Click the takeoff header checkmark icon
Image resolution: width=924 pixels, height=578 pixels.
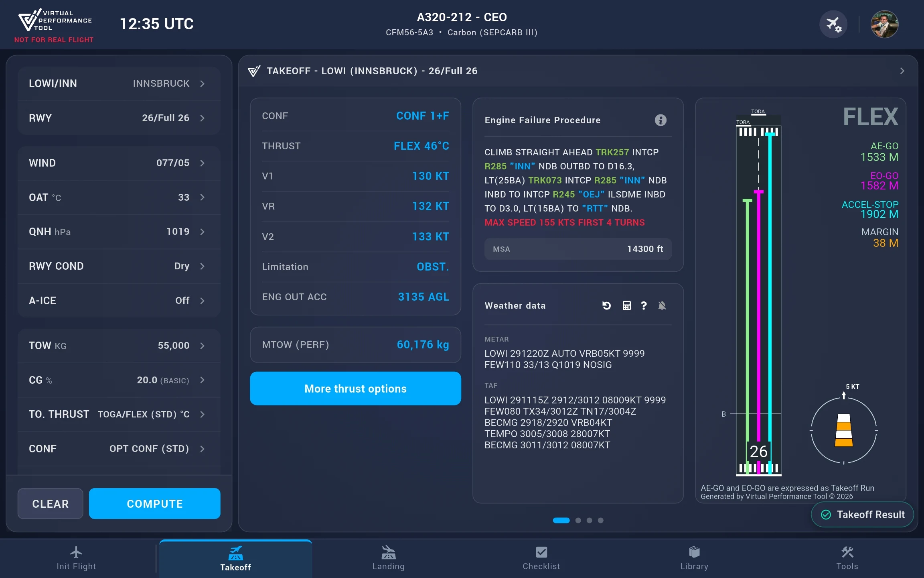coord(254,71)
